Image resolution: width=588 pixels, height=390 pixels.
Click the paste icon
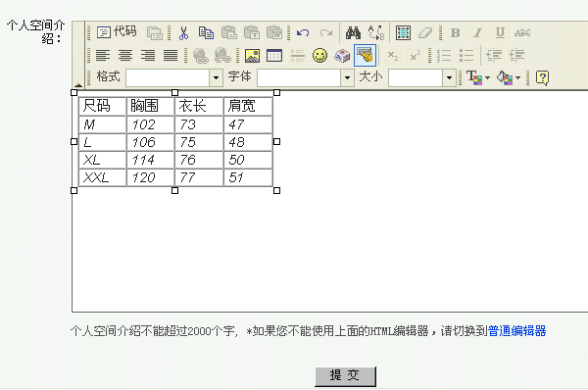(x=228, y=33)
